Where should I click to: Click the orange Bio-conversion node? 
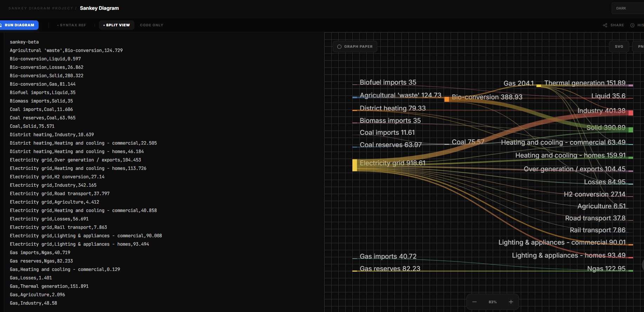click(x=446, y=99)
